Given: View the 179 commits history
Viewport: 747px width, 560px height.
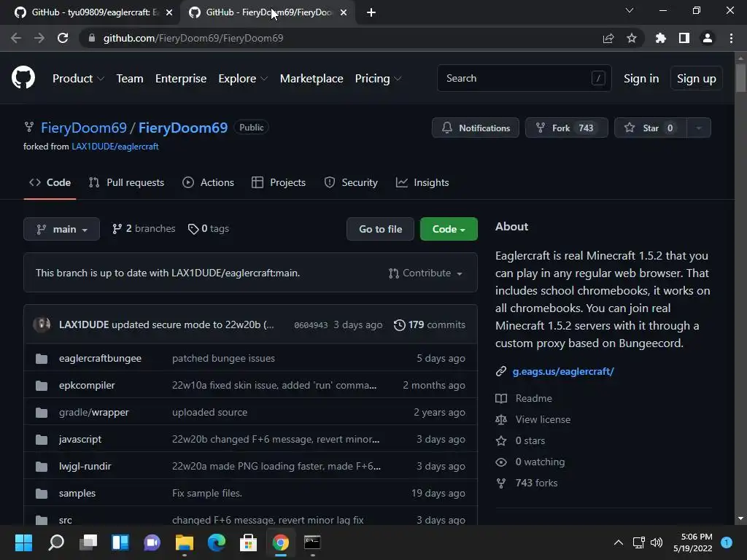Looking at the screenshot, I should coord(430,324).
